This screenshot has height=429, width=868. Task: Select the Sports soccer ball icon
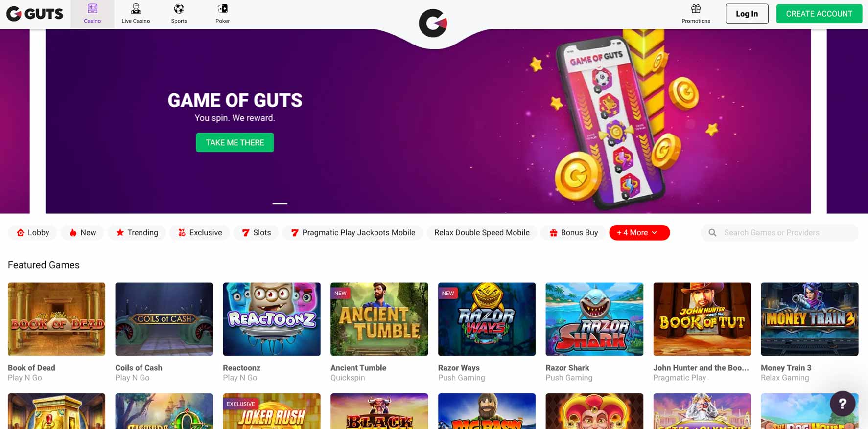(x=179, y=9)
